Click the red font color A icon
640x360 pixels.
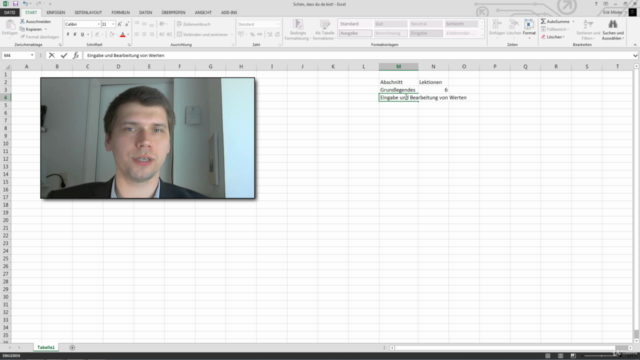click(x=122, y=35)
